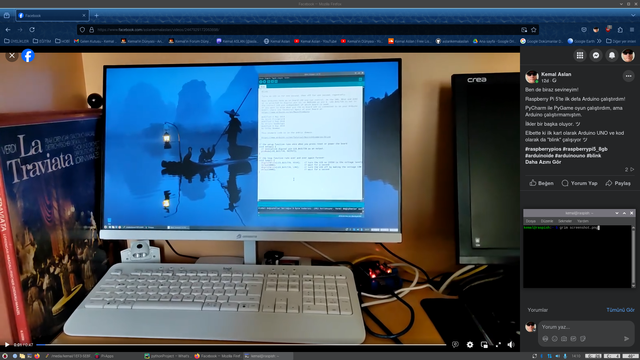Attach a photo to the comment
Viewport: 640px width, 360px height.
tap(564, 339)
